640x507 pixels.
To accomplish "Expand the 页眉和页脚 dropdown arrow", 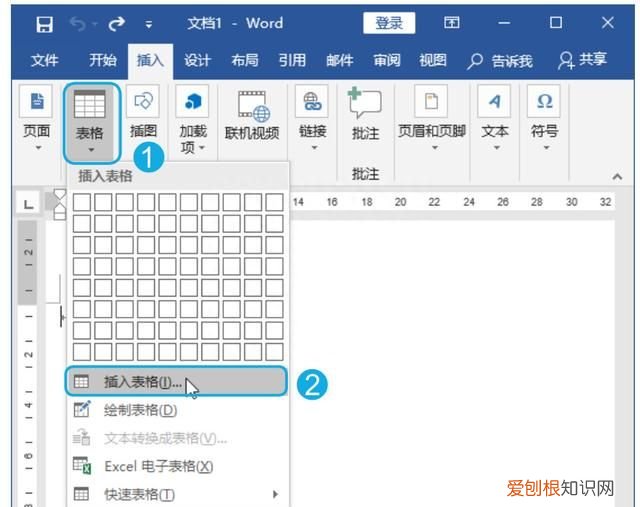I will point(435,148).
